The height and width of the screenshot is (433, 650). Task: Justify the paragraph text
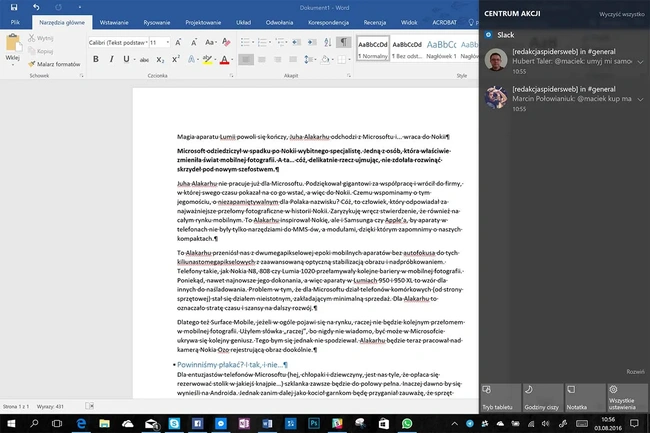[293, 60]
